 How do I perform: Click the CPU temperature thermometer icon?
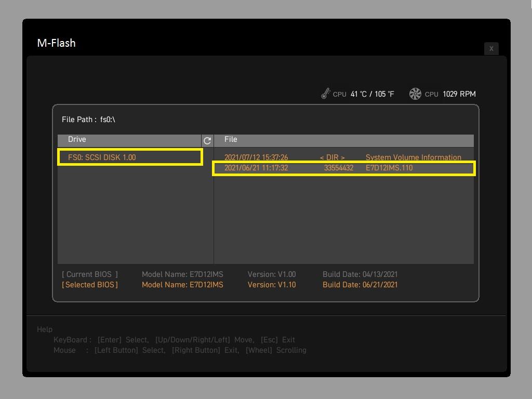[325, 94]
